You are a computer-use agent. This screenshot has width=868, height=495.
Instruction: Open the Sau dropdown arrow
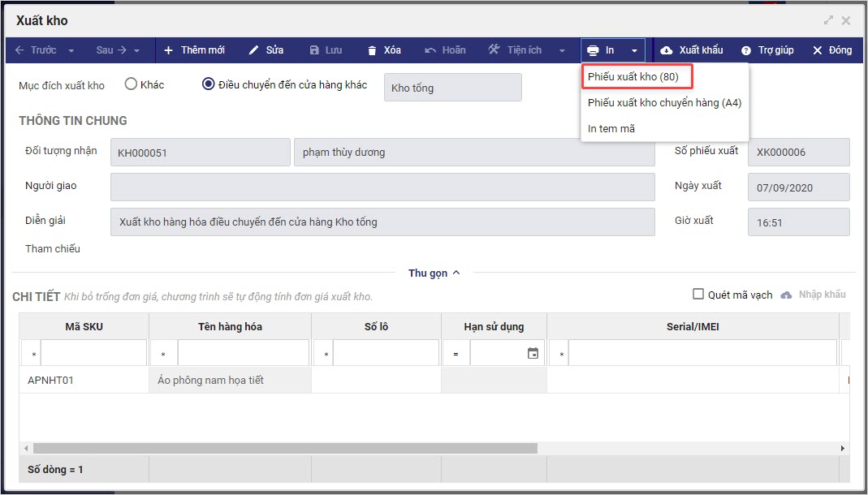[x=136, y=51]
